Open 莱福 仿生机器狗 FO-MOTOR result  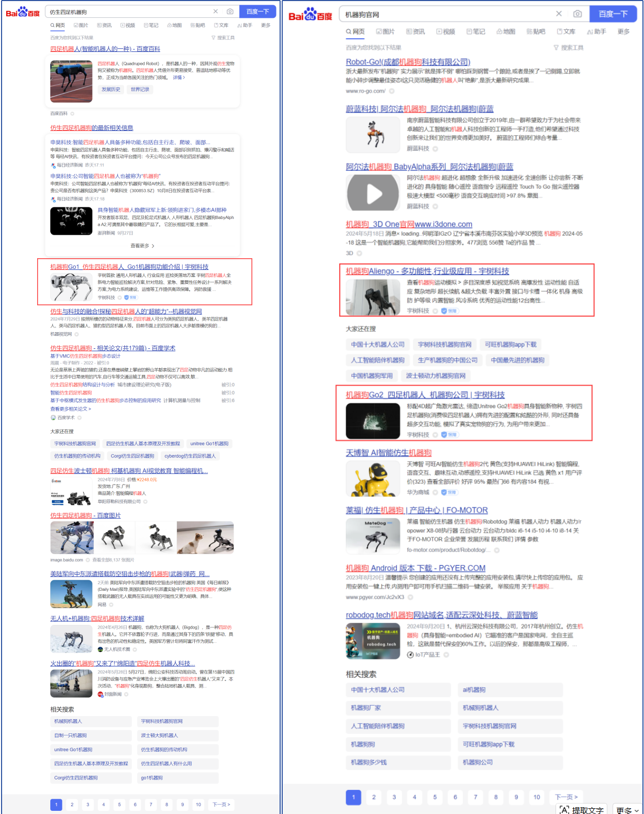(417, 510)
